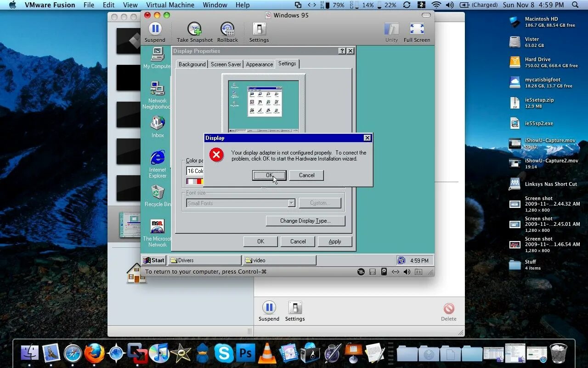588x368 pixels.
Task: Open the Virtual Machine menu
Action: pyautogui.click(x=170, y=5)
